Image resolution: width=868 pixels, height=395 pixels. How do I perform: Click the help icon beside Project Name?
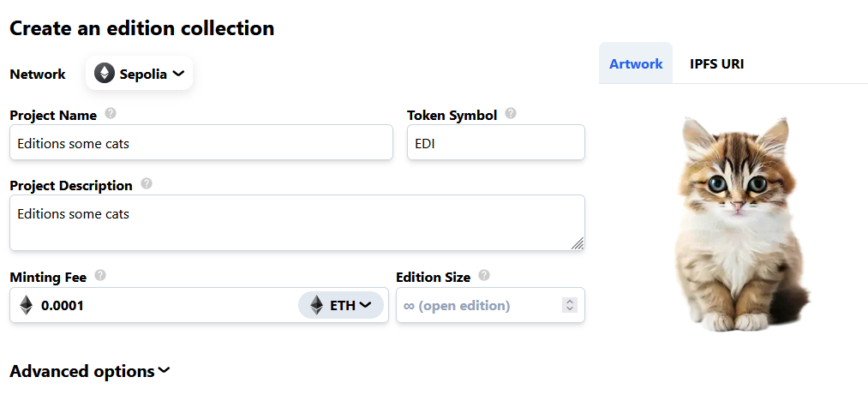(111, 114)
